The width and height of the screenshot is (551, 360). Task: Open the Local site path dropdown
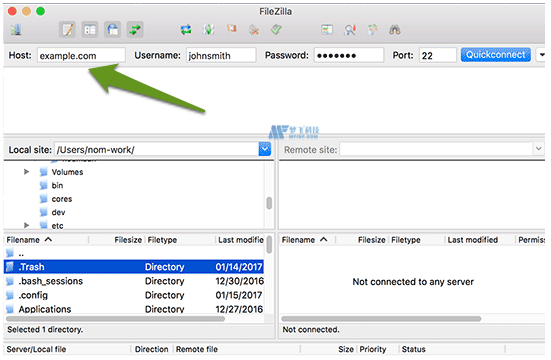click(x=265, y=149)
